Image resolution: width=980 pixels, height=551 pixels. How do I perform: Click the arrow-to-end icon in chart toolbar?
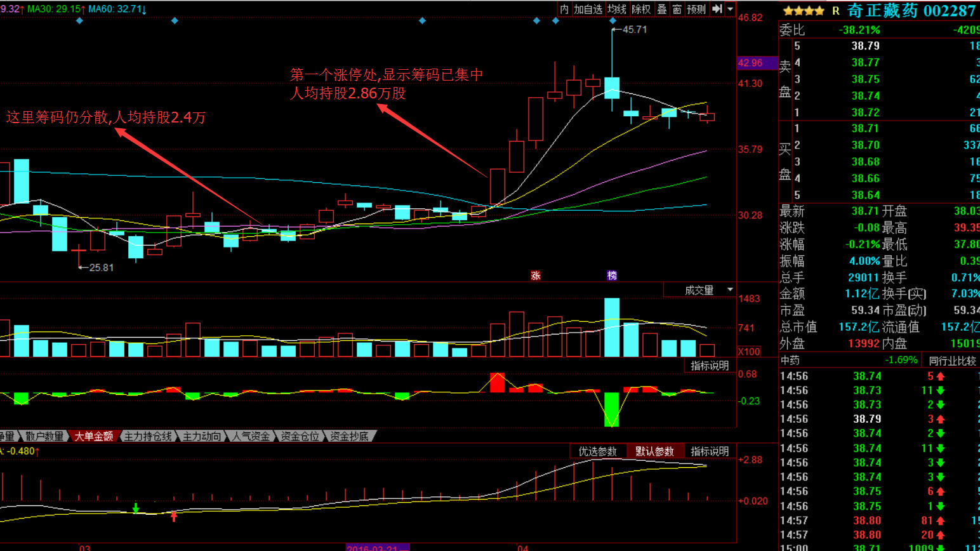pyautogui.click(x=717, y=9)
